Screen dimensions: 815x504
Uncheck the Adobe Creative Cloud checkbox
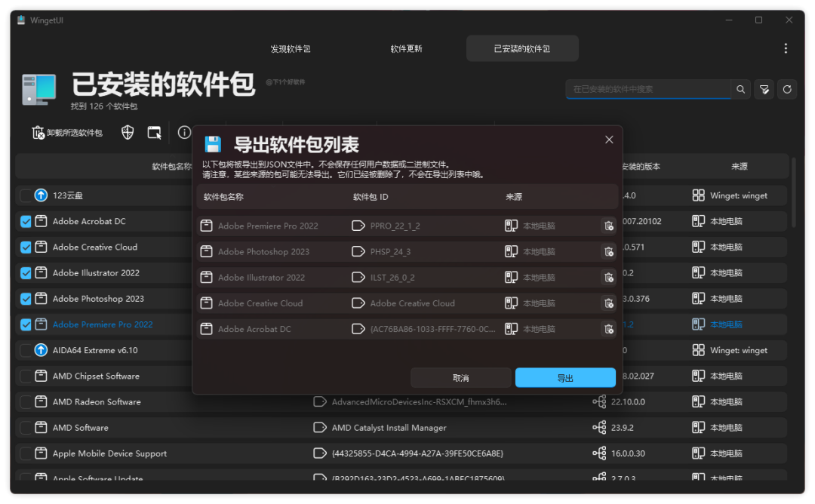[x=26, y=247]
